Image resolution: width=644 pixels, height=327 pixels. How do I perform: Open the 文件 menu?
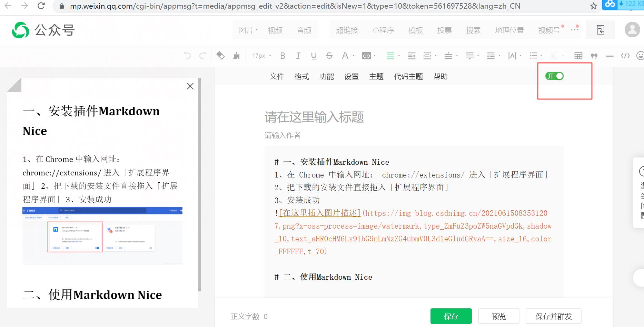coord(277,76)
